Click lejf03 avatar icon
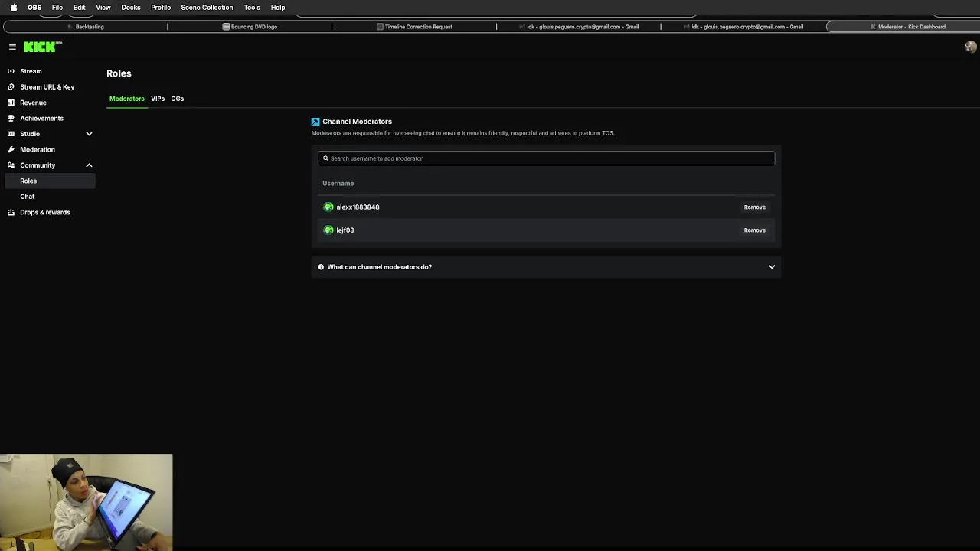The width and height of the screenshot is (980, 551). coord(328,230)
